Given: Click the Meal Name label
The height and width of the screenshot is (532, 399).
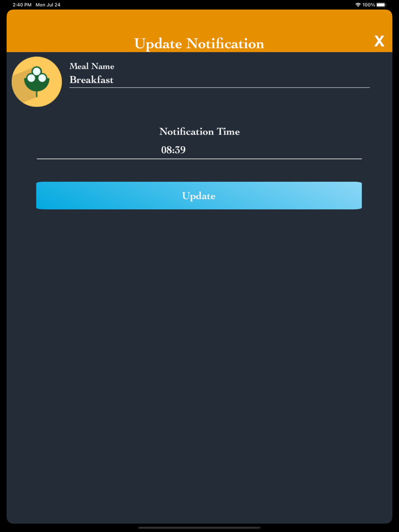Looking at the screenshot, I should point(92,66).
